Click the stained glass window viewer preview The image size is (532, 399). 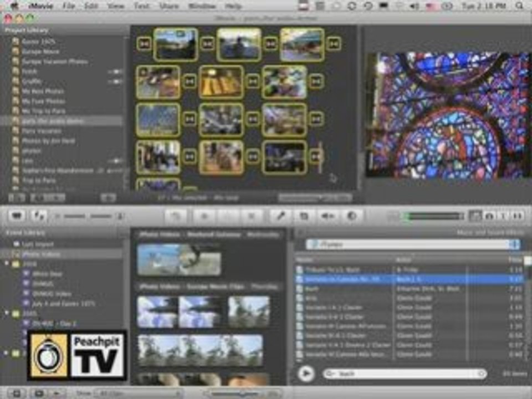click(449, 115)
